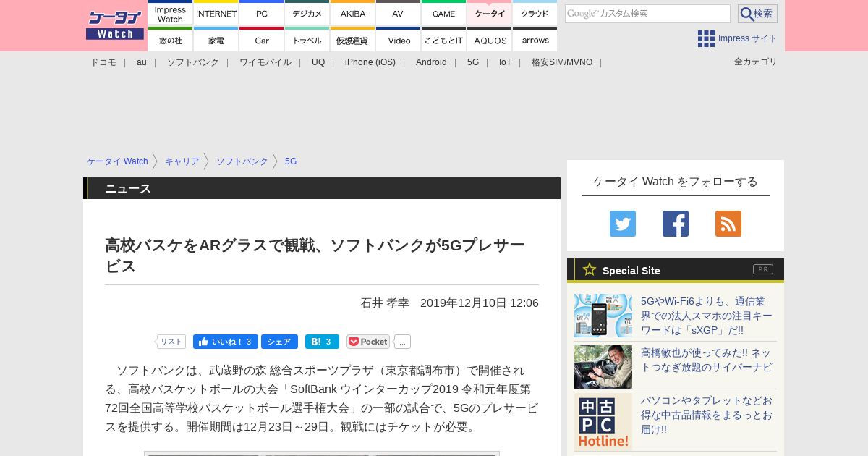Open the INTERNET Watch tab
The height and width of the screenshot is (456, 868).
pos(216,14)
